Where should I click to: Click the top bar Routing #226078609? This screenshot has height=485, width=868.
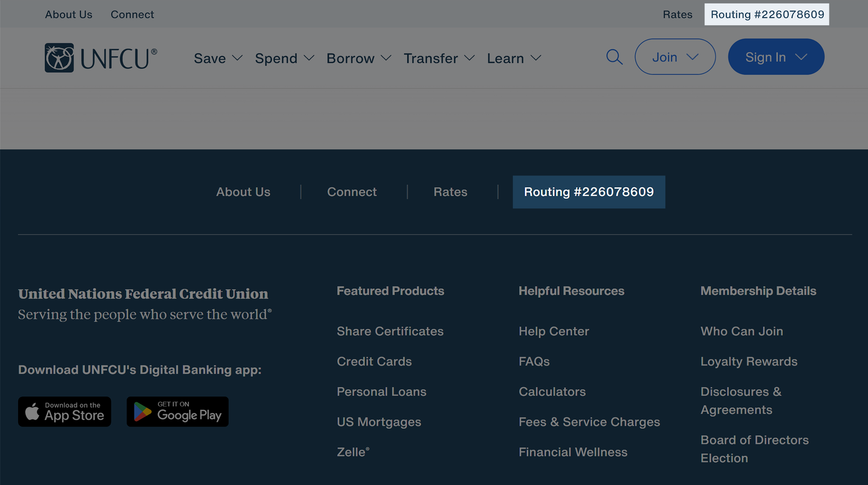767,14
